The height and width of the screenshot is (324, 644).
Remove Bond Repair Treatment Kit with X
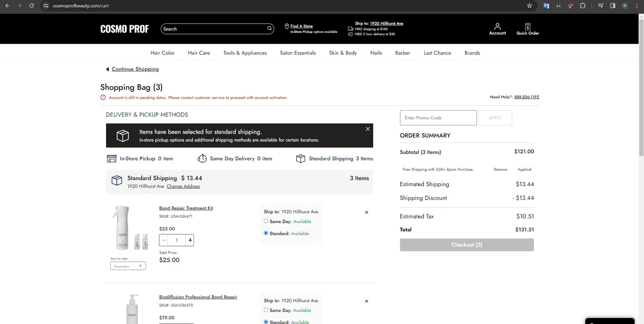(367, 212)
